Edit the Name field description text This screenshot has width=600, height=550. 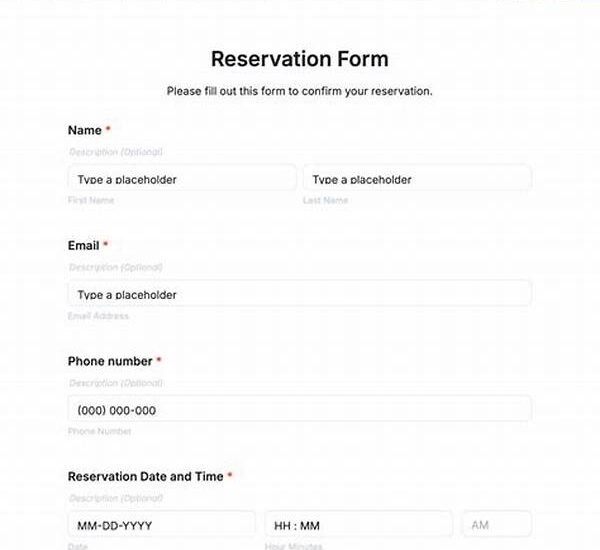pos(116,152)
